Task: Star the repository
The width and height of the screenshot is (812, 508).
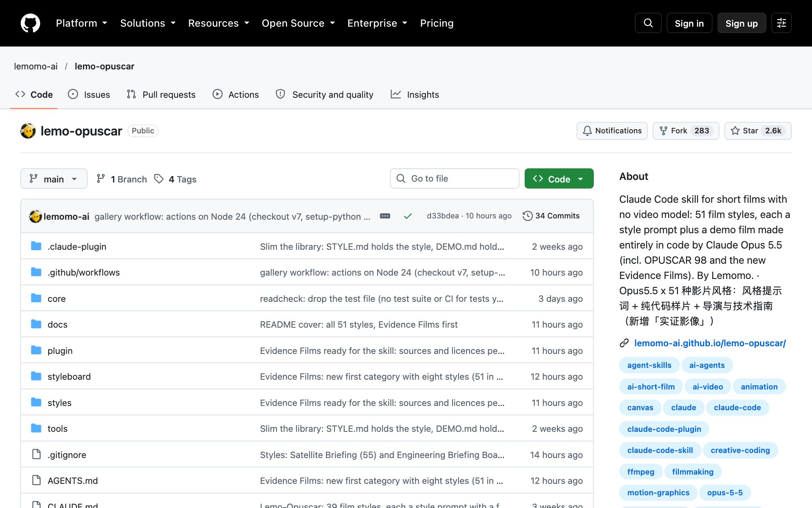Action: tap(758, 131)
